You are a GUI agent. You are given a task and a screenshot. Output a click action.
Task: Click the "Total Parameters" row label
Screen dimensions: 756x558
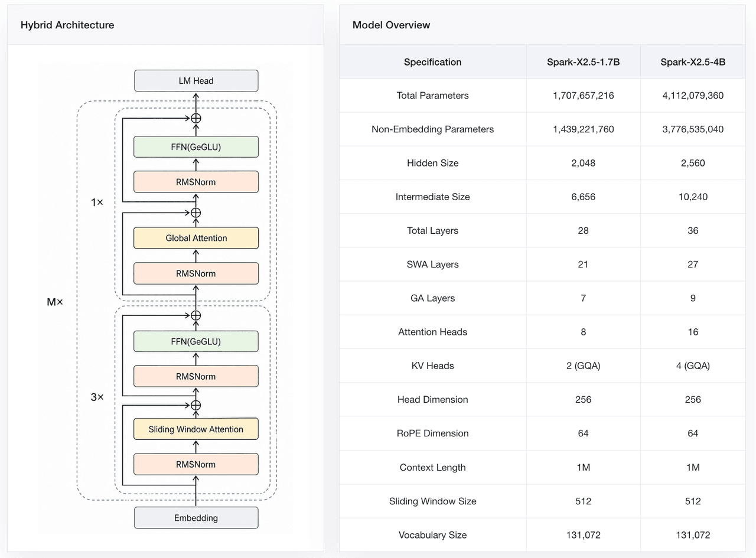(433, 96)
